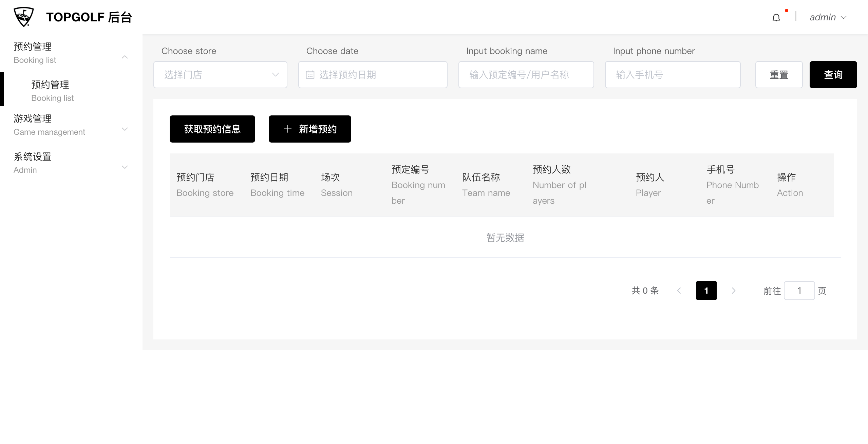This screenshot has width=868, height=444.
Task: Focus the booking name input field
Action: click(526, 75)
